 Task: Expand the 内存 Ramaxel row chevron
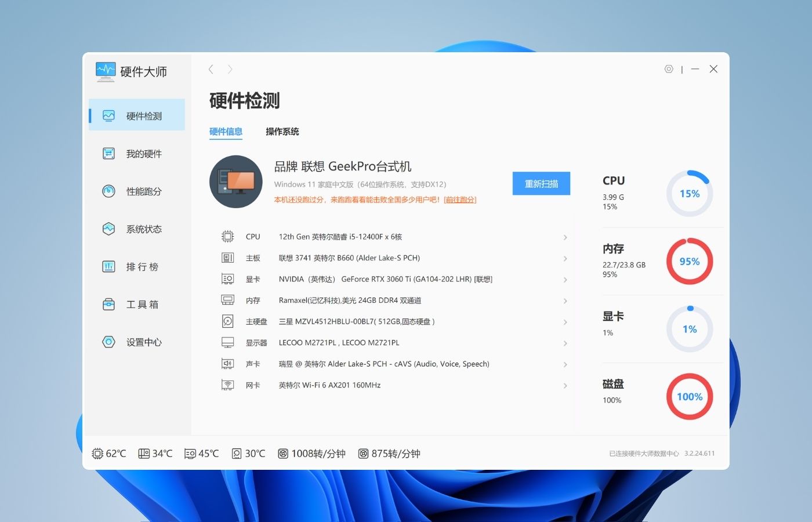565,301
